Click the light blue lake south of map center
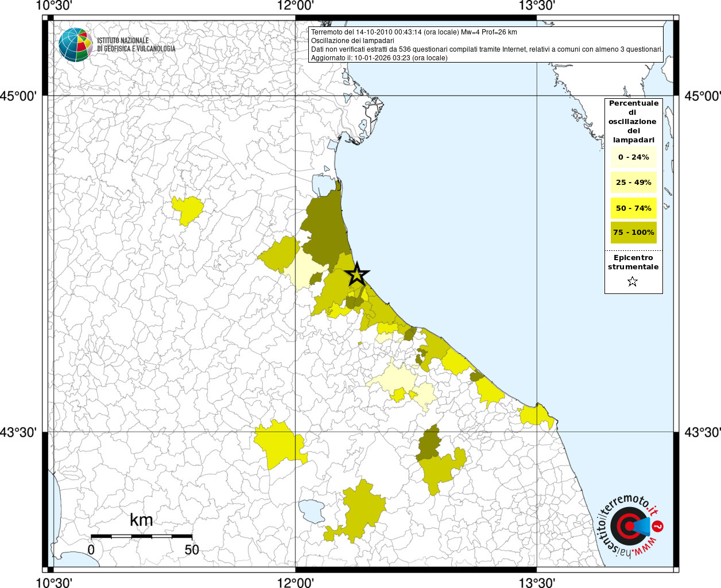The image size is (721, 588). 312,510
